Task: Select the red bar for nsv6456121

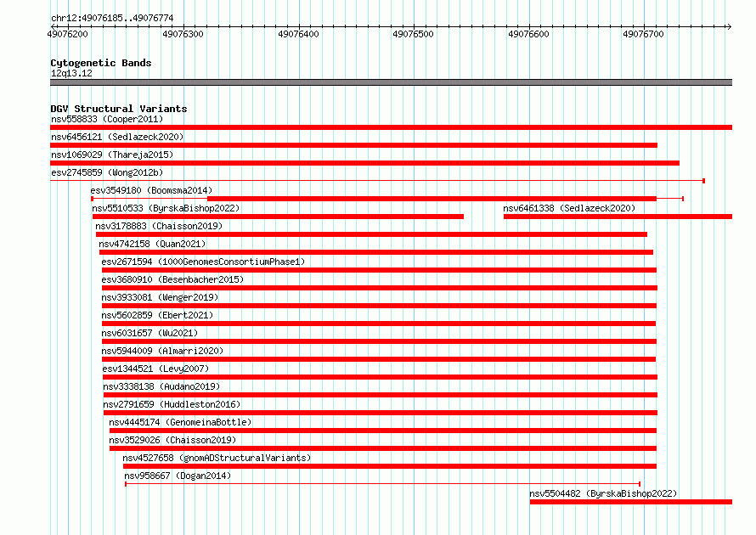Action: tap(354, 145)
